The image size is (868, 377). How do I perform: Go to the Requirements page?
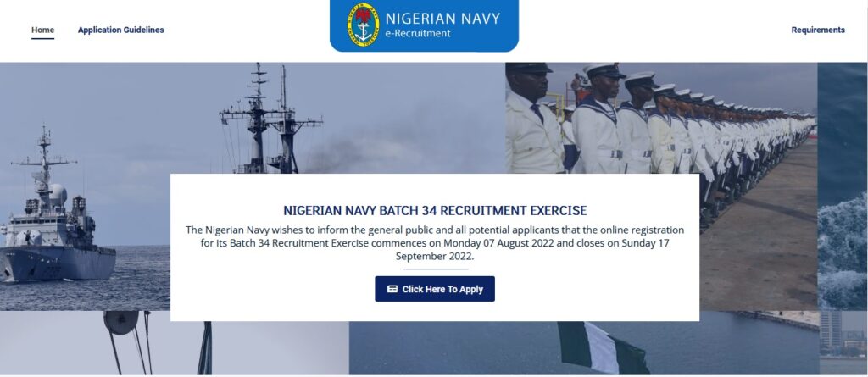pos(818,30)
